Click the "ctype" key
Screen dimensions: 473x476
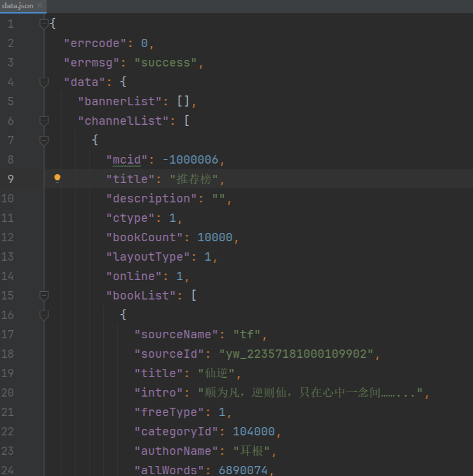coord(130,218)
